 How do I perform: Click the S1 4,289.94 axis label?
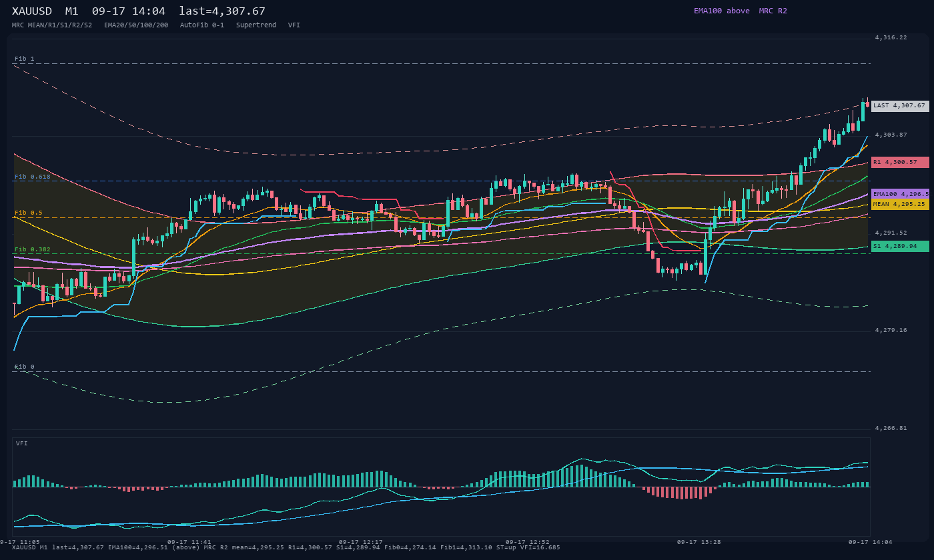click(x=900, y=246)
